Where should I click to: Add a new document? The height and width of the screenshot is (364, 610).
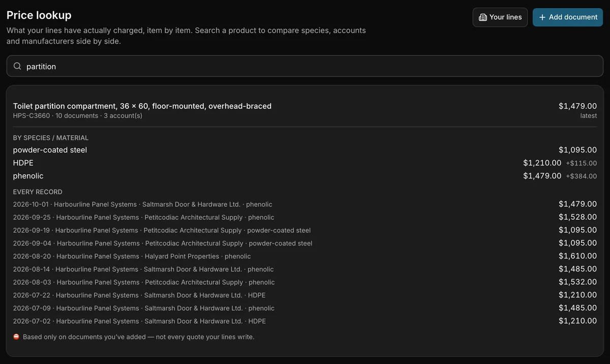pyautogui.click(x=568, y=17)
